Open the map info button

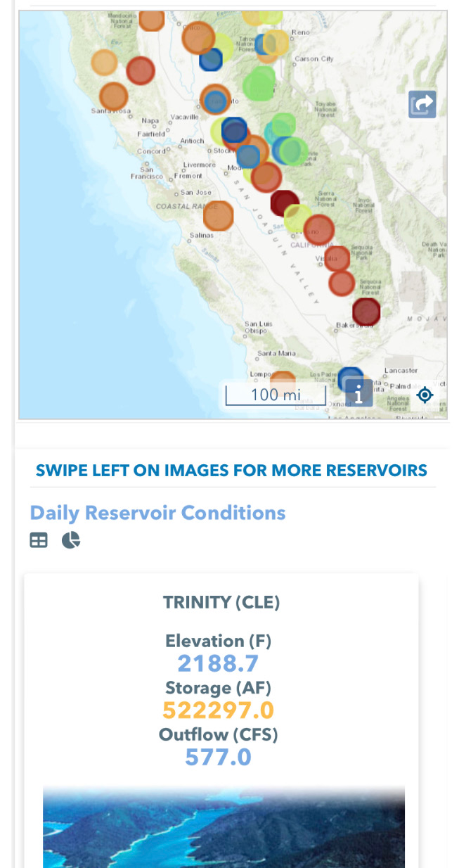[x=358, y=394]
